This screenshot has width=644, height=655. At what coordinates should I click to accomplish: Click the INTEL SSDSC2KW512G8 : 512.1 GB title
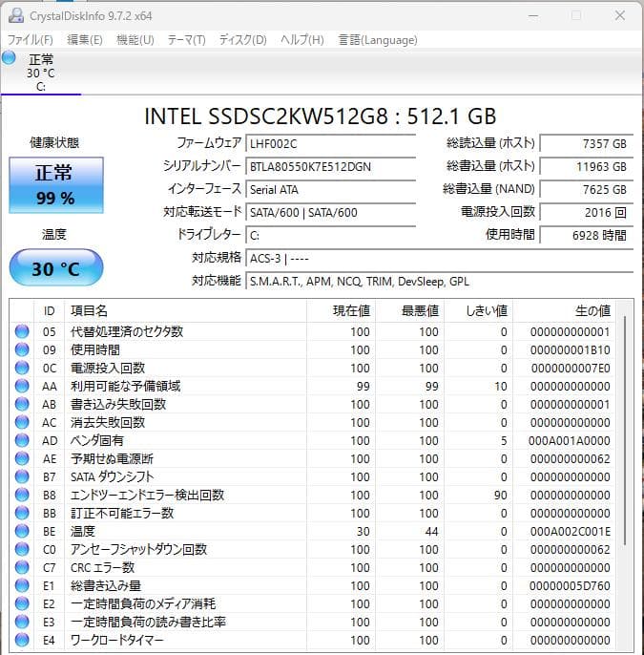[321, 116]
